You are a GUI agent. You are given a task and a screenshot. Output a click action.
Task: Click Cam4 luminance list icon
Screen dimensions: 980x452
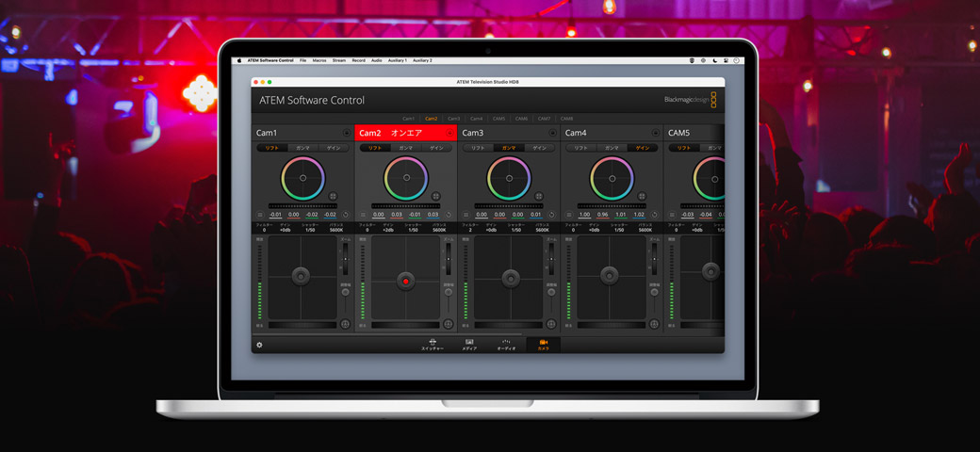570,215
